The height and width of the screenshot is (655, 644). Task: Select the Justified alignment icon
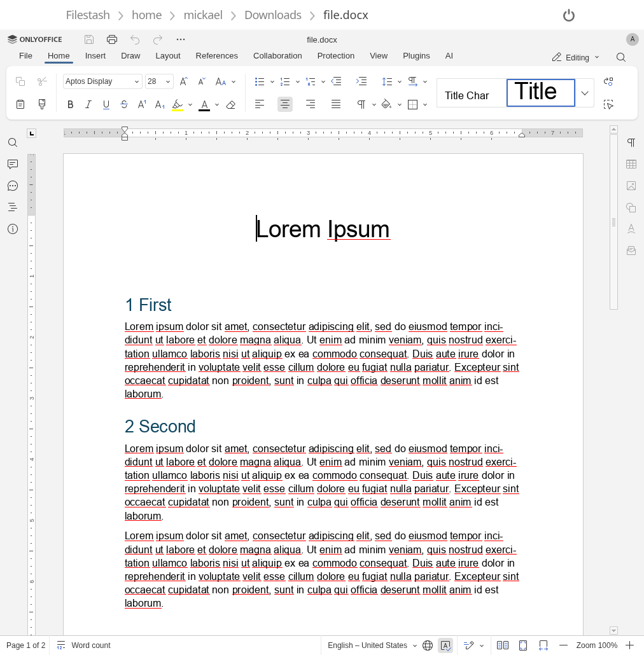point(336,104)
